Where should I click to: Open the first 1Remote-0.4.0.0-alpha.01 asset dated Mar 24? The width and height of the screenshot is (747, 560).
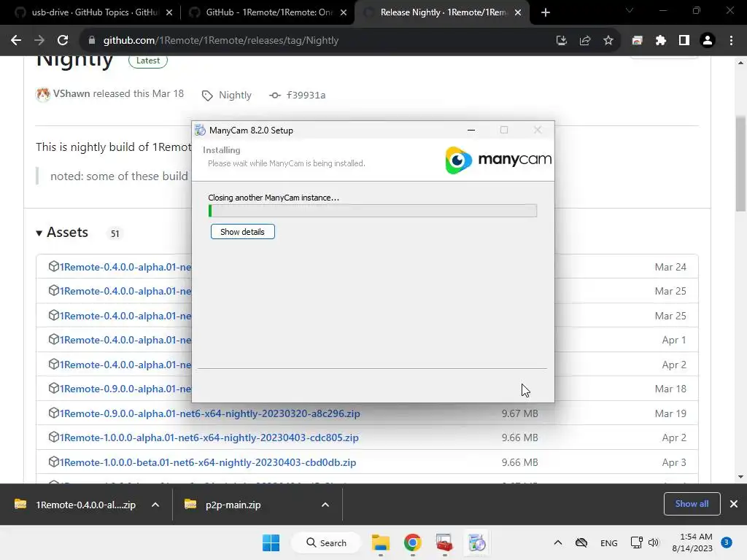coord(125,267)
